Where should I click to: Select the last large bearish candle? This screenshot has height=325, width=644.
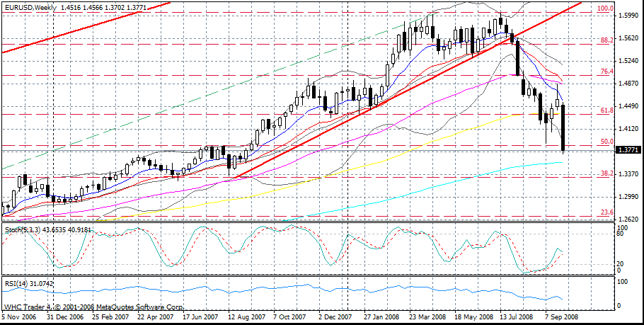[563, 127]
